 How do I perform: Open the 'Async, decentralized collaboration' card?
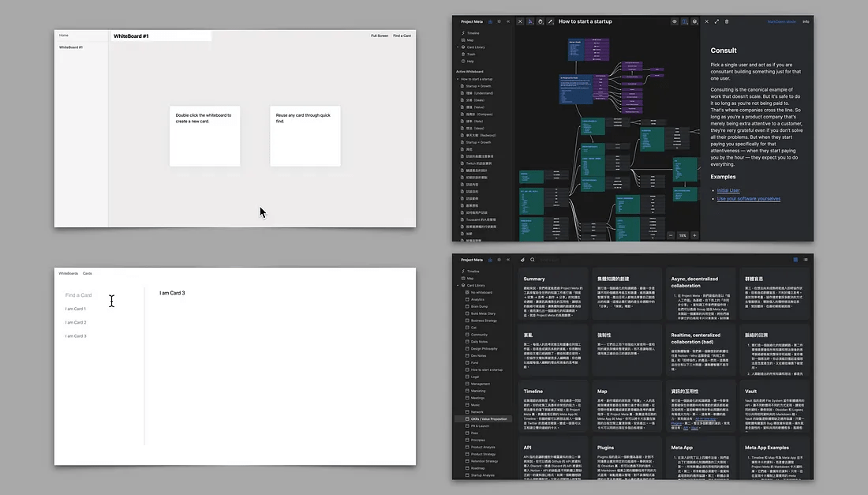point(700,294)
